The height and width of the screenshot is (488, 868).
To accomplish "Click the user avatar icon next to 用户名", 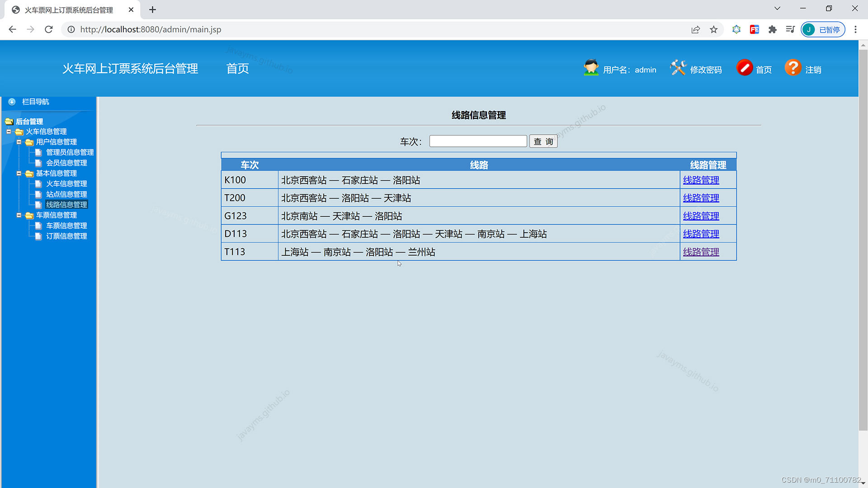I will point(591,68).
